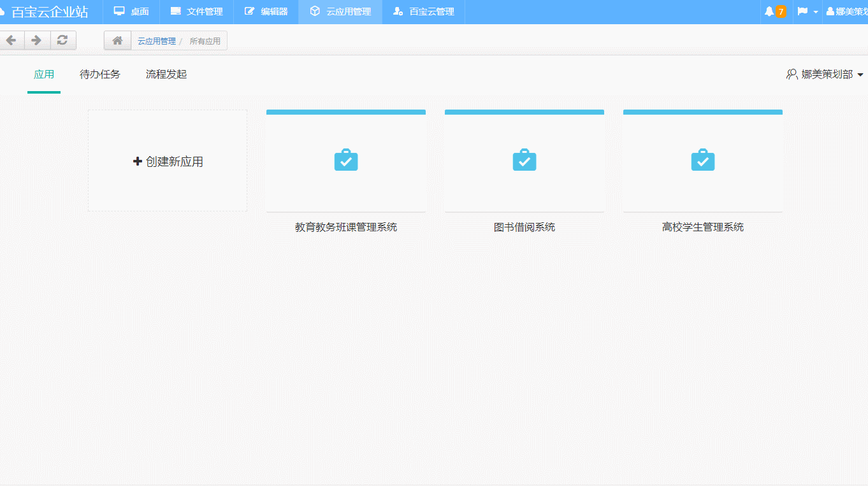Screen dimensions: 868x486
Task: Click the back arrow navigation button
Action: point(11,39)
